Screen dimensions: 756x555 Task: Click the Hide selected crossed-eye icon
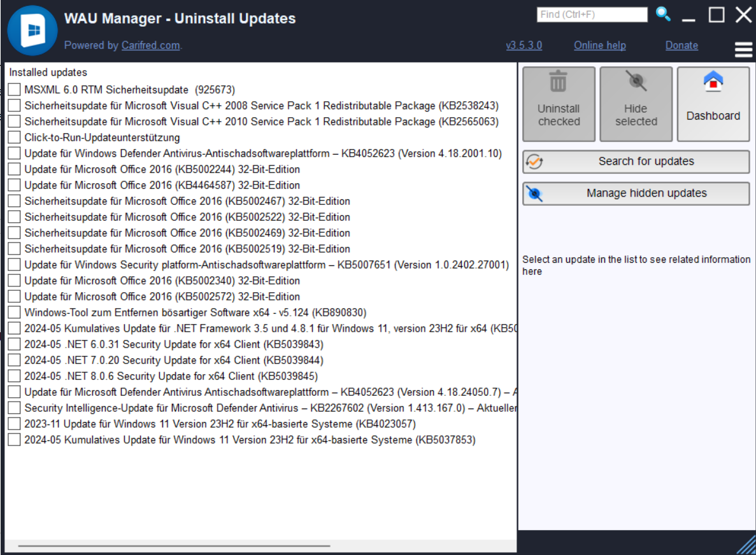636,82
